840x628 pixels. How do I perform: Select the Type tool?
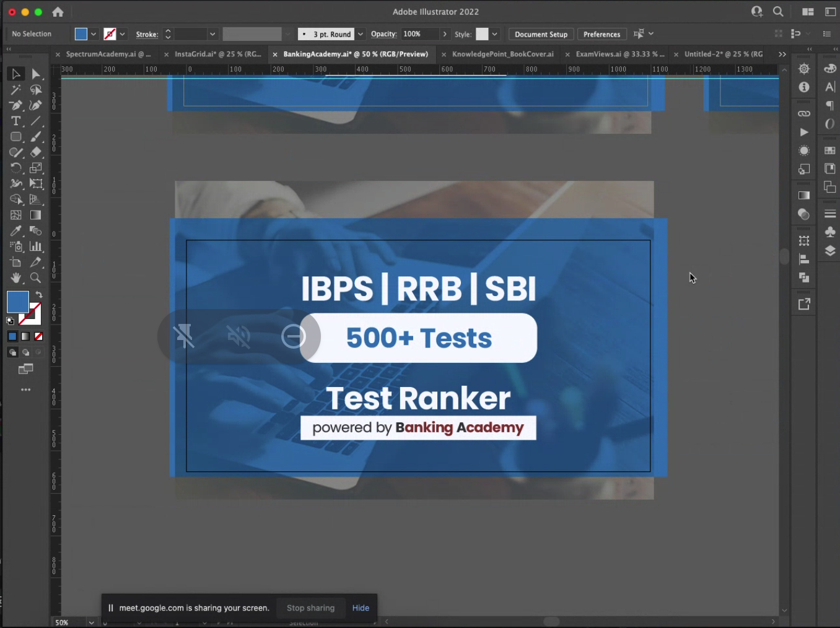[16, 121]
